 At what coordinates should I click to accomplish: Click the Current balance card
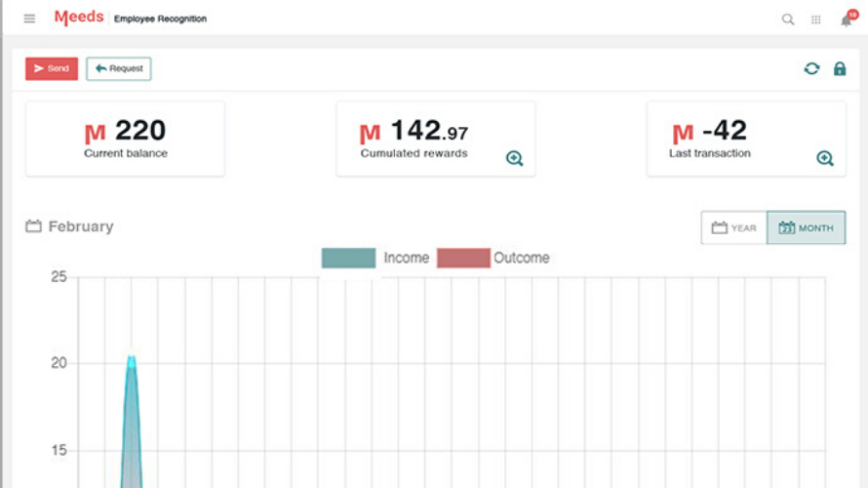pyautogui.click(x=125, y=139)
